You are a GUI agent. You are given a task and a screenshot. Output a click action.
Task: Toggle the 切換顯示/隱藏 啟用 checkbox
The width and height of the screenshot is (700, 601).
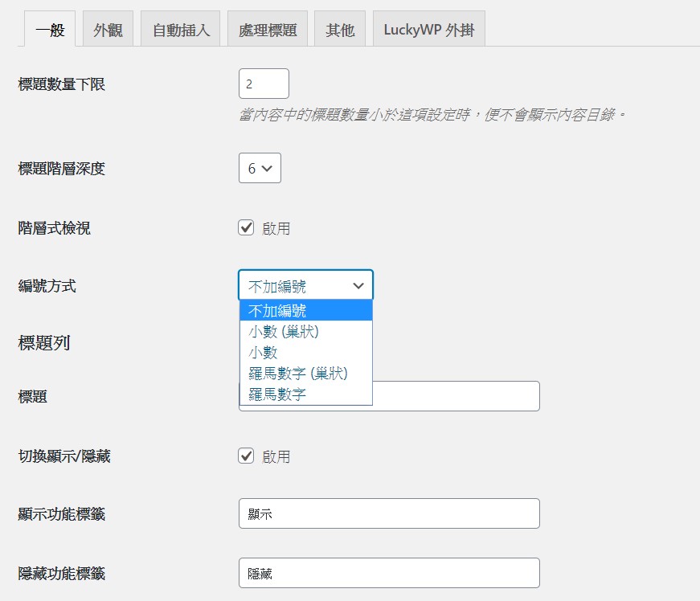(246, 456)
